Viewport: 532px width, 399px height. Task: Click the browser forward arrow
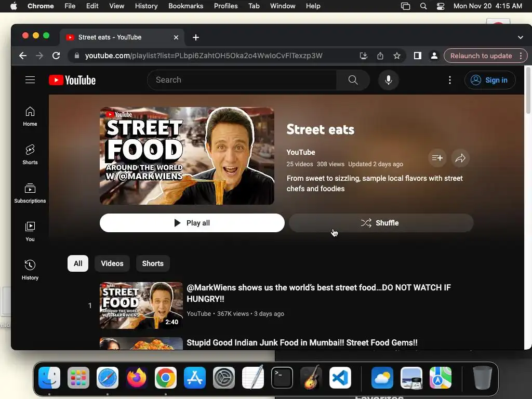[39, 56]
